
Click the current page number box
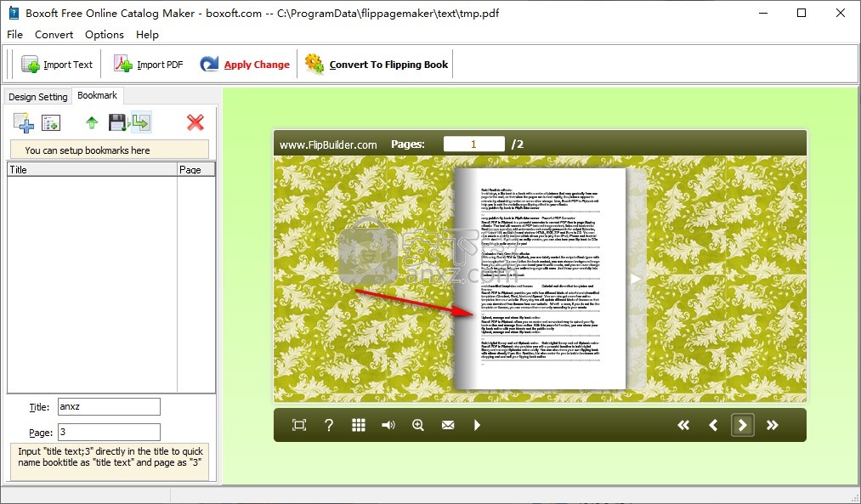click(474, 144)
